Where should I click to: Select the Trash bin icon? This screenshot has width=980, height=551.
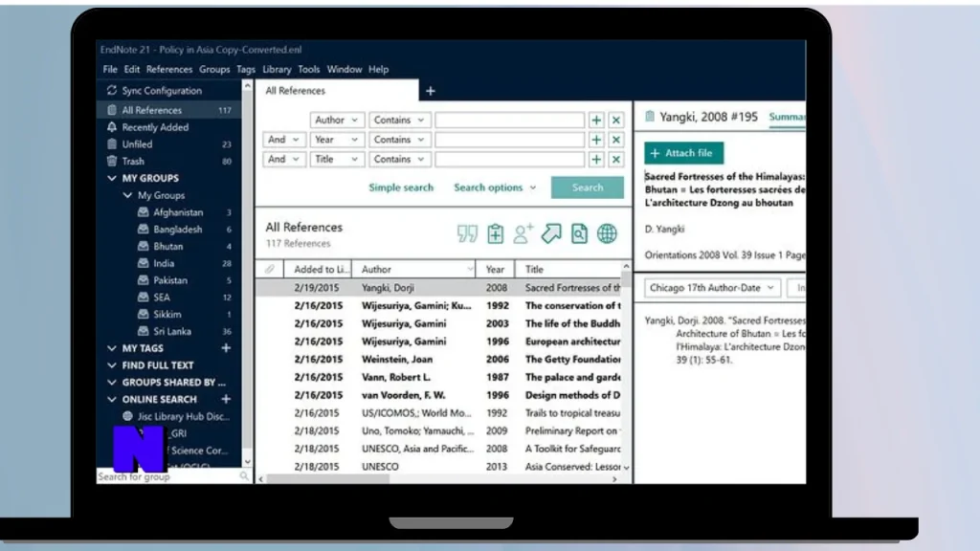(x=112, y=161)
